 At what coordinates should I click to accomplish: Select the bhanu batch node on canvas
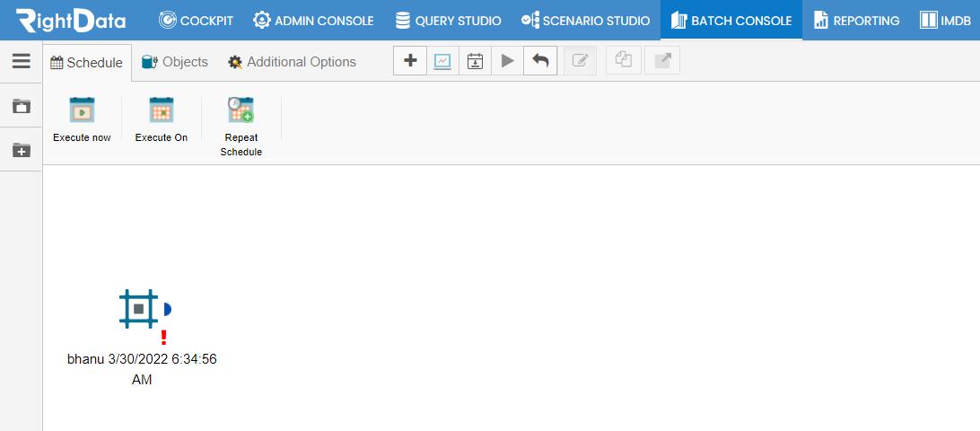[x=139, y=308]
